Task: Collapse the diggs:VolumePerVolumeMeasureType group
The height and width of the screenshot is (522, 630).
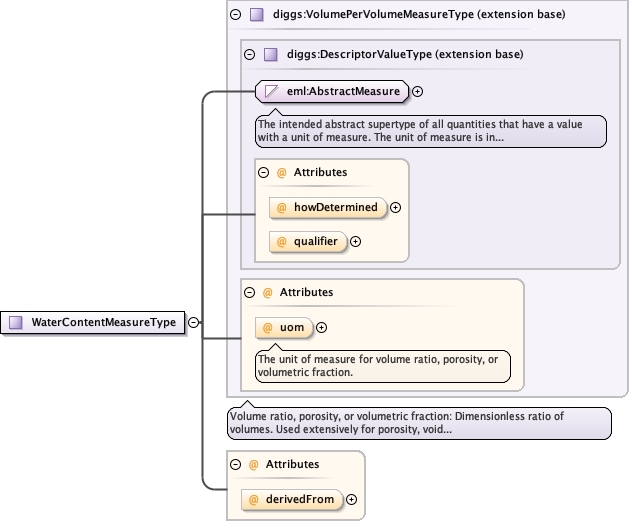Action: tap(235, 15)
